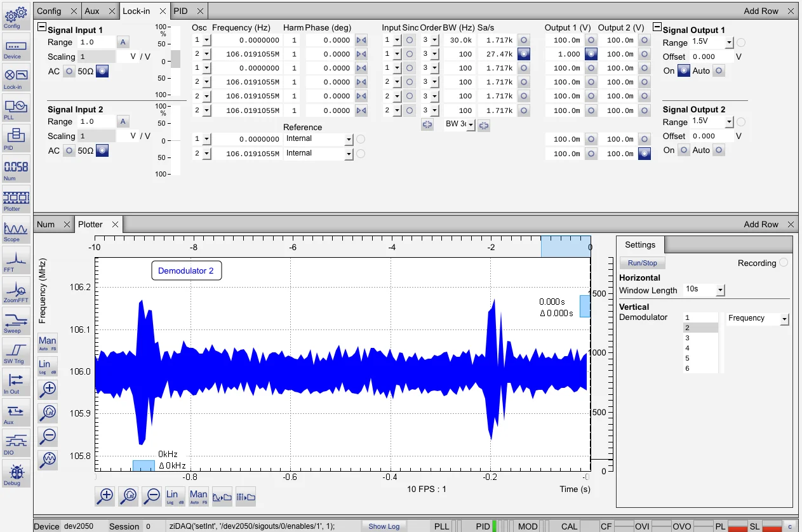Screen dimensions: 802x532
Task: Open Signal Output 1 Range dropdown
Action: click(728, 43)
